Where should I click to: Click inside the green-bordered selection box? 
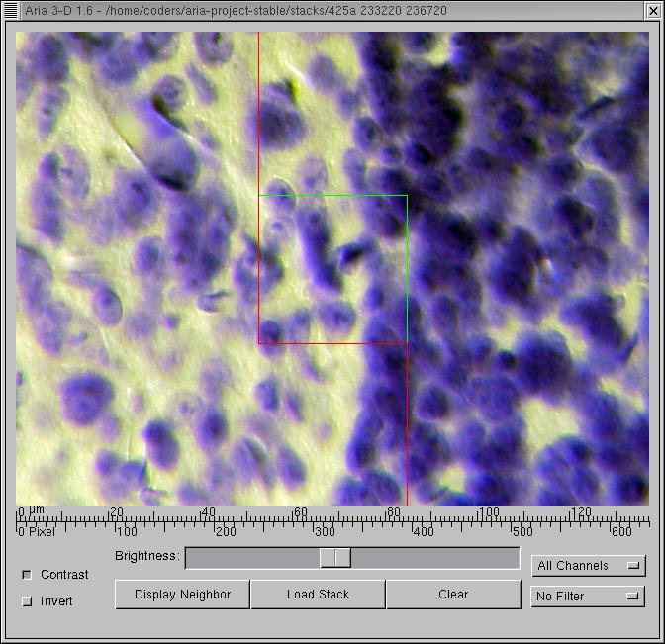[x=332, y=269]
